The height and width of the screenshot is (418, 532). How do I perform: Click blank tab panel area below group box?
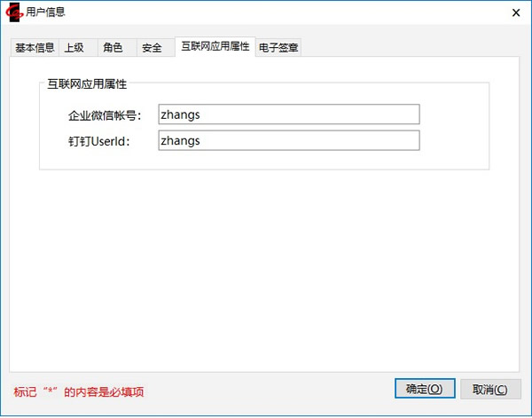pos(266,266)
